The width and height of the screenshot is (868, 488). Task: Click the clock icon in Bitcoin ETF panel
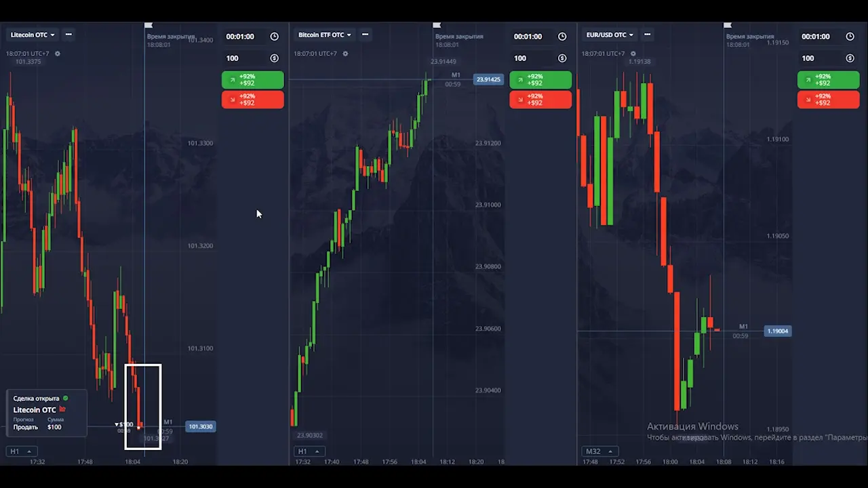pos(562,37)
